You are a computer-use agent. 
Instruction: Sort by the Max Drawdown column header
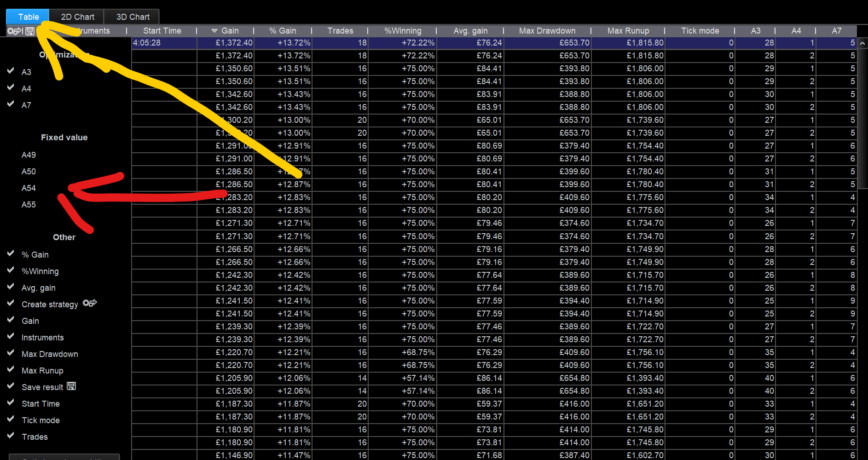pos(547,31)
